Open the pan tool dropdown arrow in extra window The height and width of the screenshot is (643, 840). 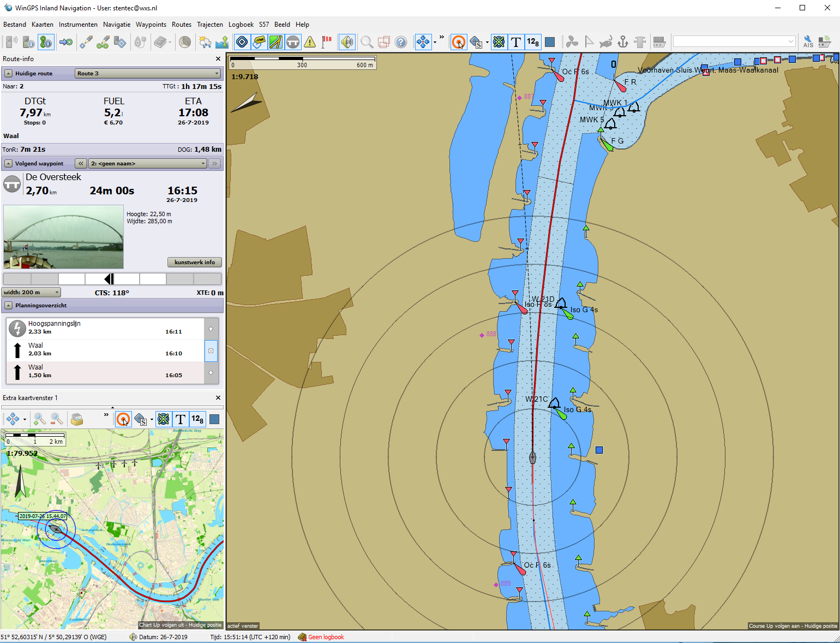pyautogui.click(x=25, y=420)
